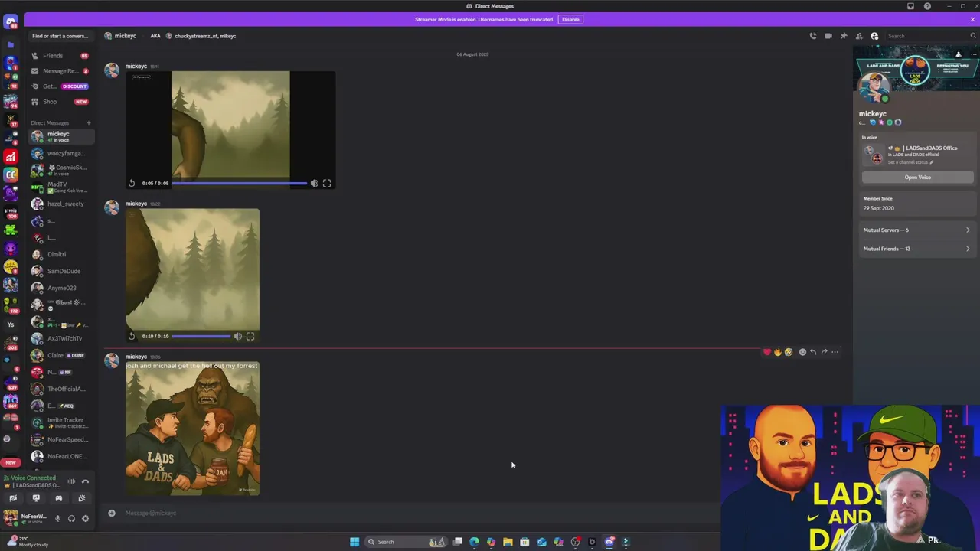
Task: Attach a file via plus button
Action: point(112,513)
